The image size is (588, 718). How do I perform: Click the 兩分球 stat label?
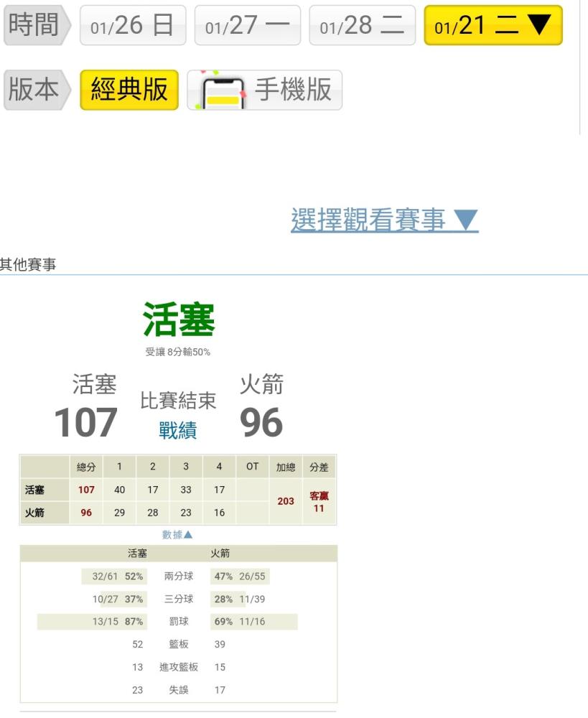tap(179, 576)
